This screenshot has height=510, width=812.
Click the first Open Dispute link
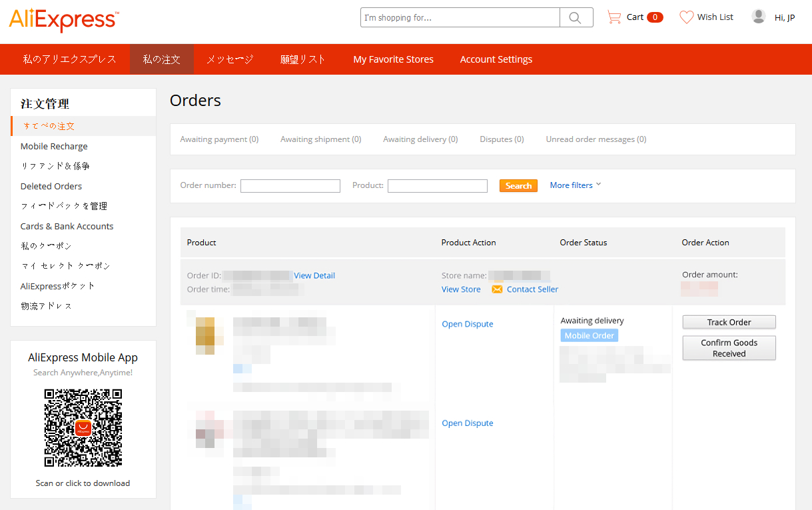tap(468, 324)
